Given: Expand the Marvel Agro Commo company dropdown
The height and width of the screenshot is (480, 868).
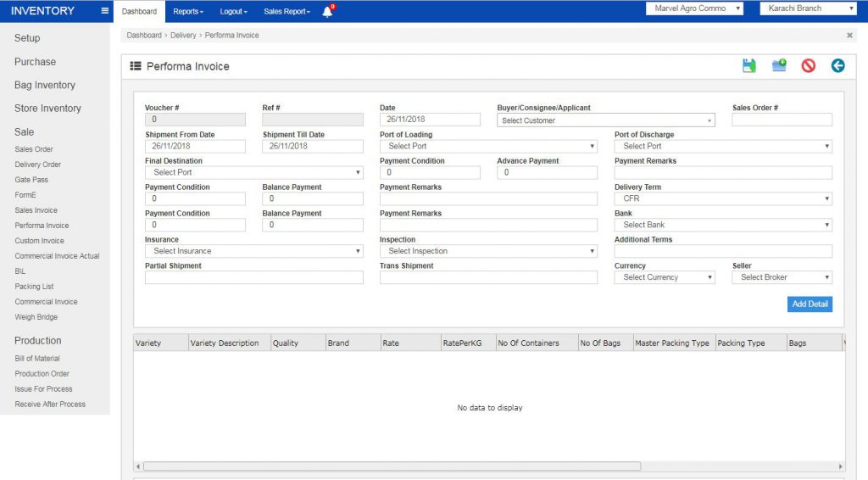Looking at the screenshot, I should [x=695, y=8].
